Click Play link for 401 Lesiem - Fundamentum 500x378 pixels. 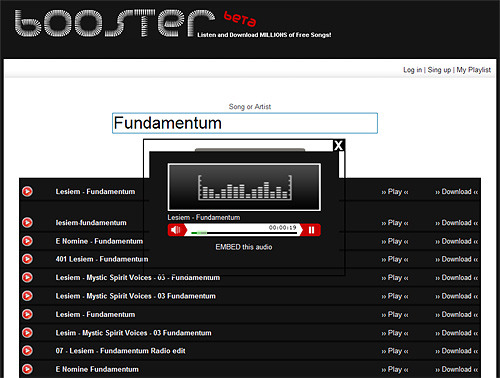pos(395,259)
